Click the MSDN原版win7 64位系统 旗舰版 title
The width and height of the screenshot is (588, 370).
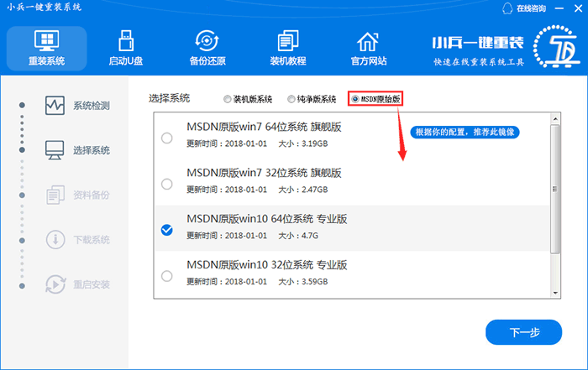(264, 127)
